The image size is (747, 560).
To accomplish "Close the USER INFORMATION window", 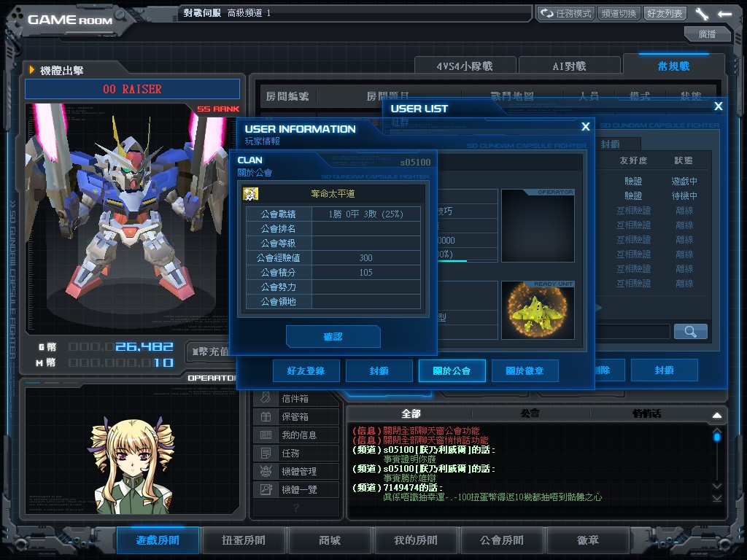I will [x=586, y=126].
